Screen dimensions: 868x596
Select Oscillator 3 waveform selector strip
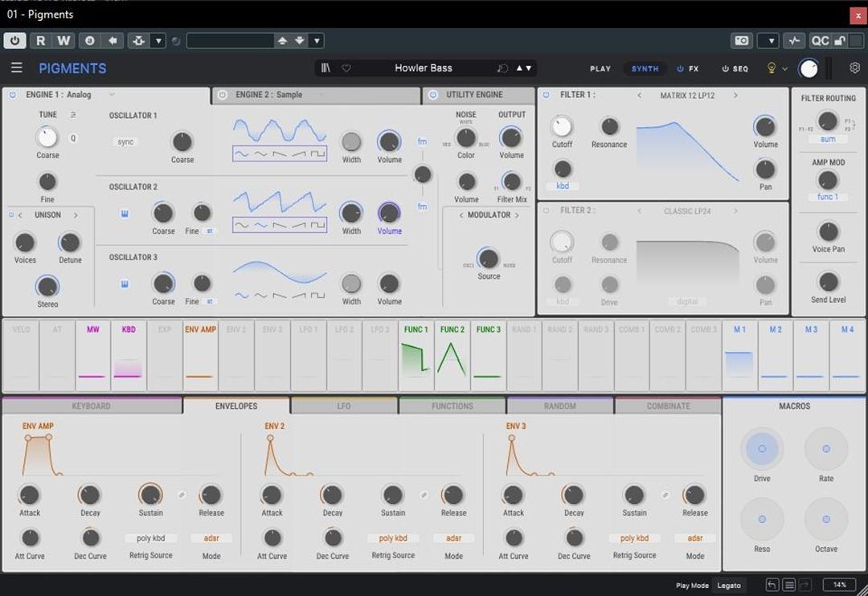[280, 296]
